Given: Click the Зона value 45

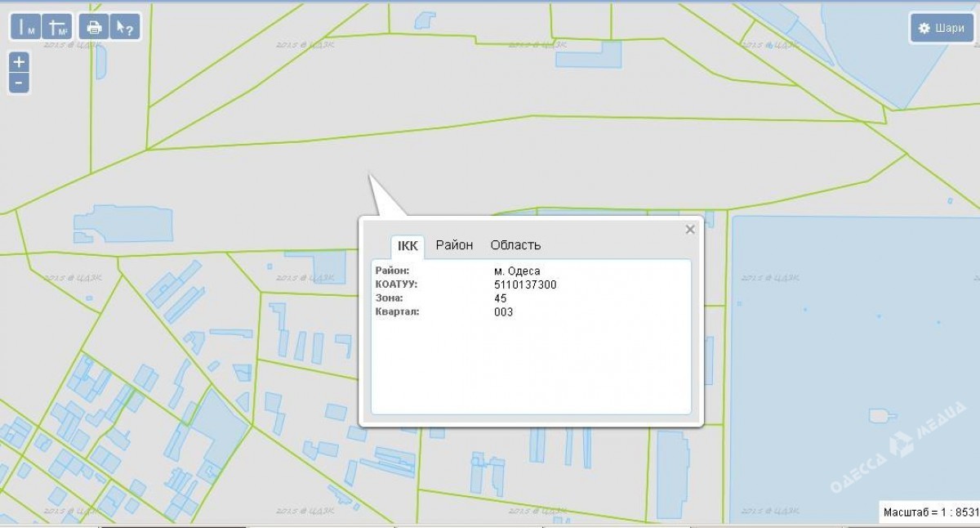Looking at the screenshot, I should tap(501, 298).
